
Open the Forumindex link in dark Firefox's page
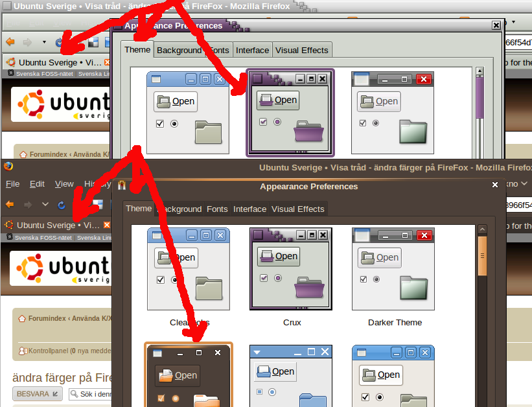47,318
